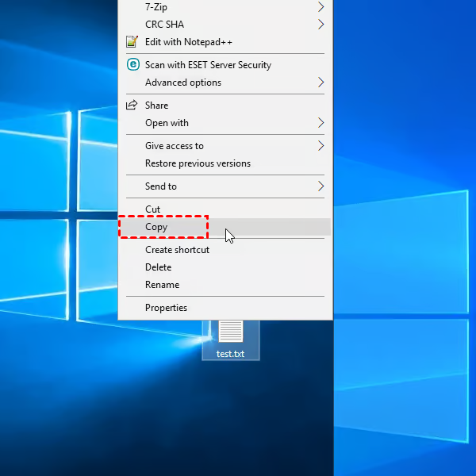Expand the Give access to arrow

click(x=321, y=146)
